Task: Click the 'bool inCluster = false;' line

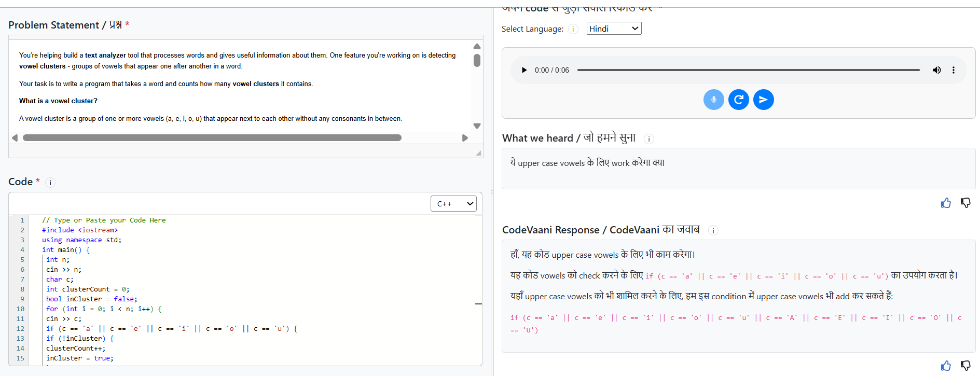Action: click(92, 299)
